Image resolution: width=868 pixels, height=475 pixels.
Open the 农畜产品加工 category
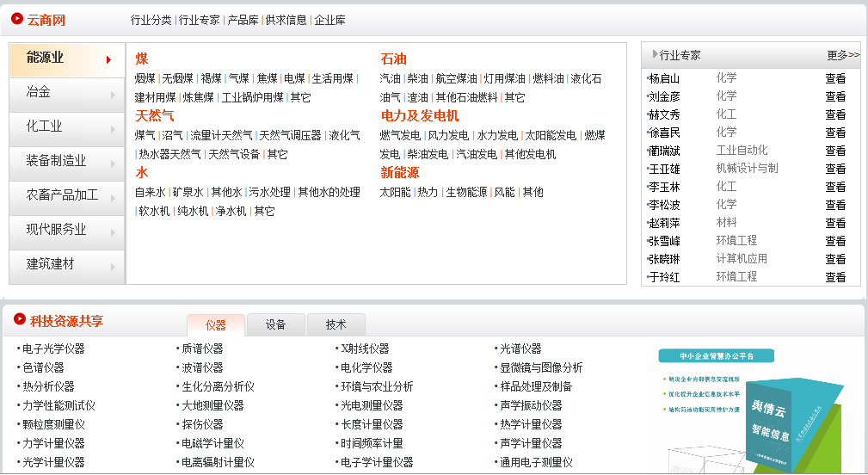click(63, 195)
